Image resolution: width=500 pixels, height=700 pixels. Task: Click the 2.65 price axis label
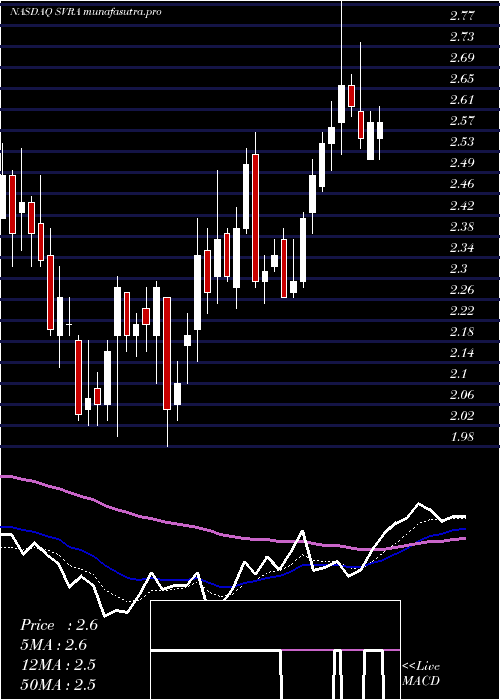tap(462, 79)
